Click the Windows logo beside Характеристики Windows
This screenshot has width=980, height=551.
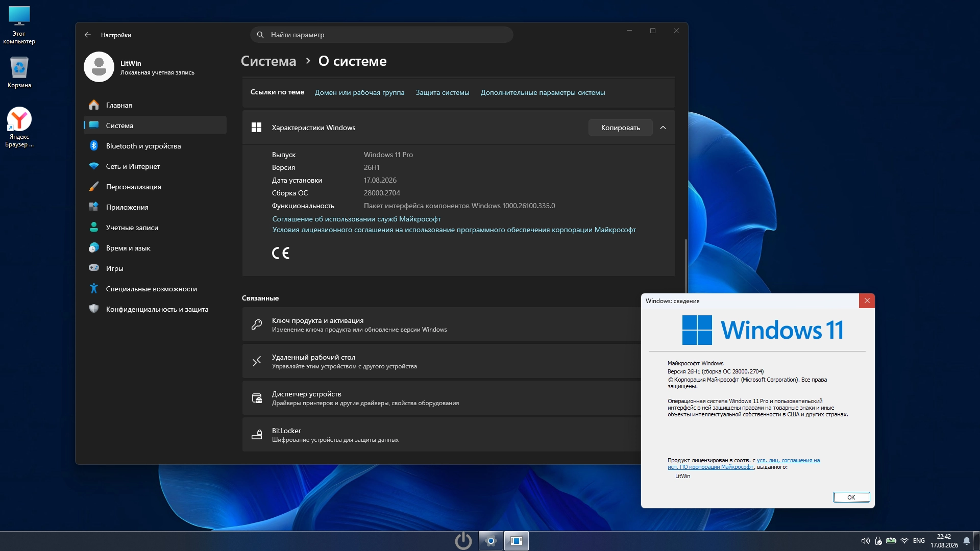tap(257, 128)
